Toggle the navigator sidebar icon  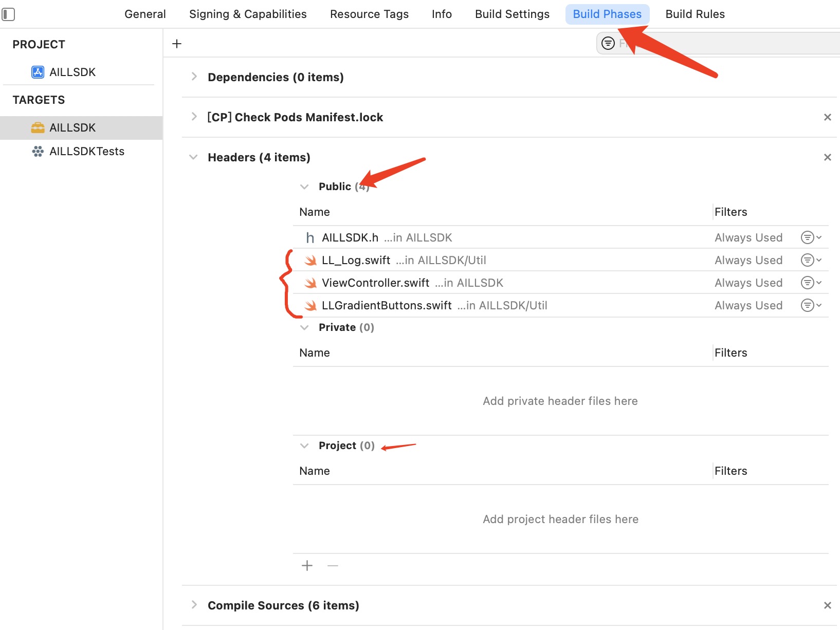click(8, 14)
